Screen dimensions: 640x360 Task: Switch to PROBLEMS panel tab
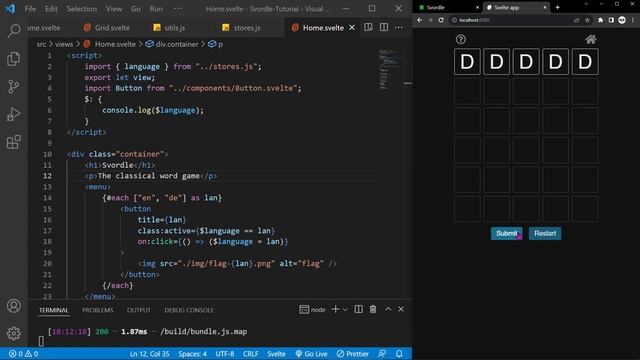coord(98,310)
